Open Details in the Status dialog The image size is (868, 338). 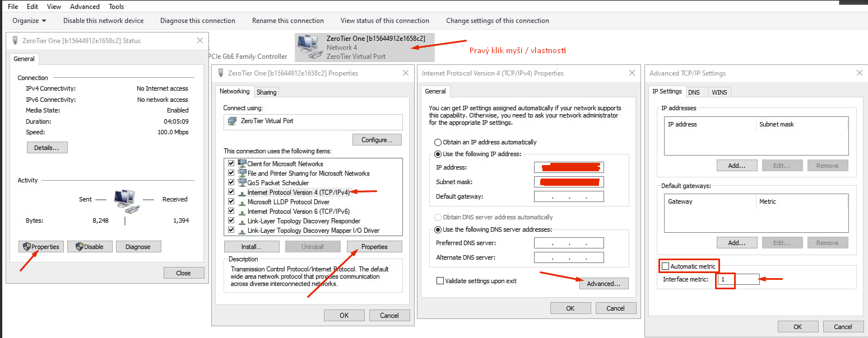click(x=47, y=148)
